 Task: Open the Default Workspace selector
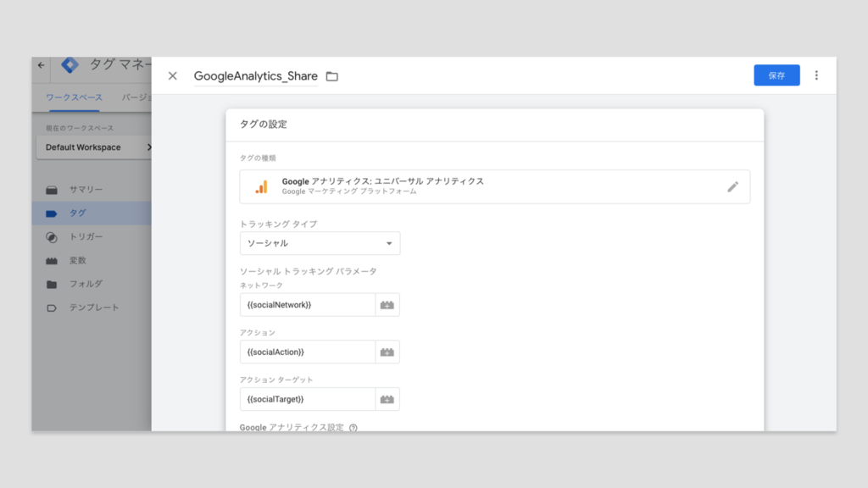(x=93, y=147)
